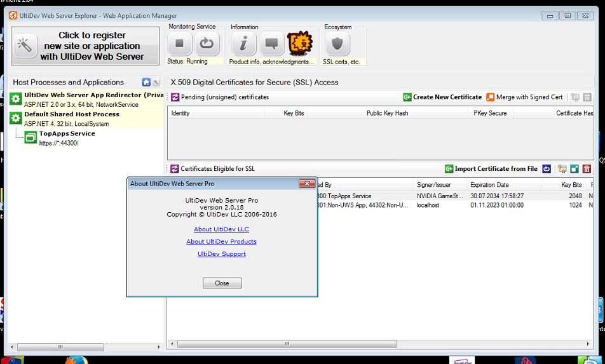This screenshot has height=364, width=605.
Task: Click the Firefox icon in the taskbar
Action: point(76,361)
